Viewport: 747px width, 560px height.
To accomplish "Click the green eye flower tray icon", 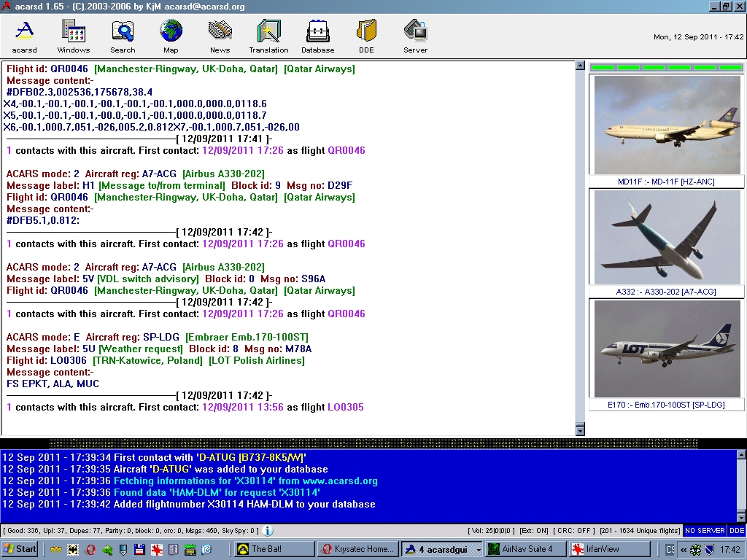I will [695, 550].
